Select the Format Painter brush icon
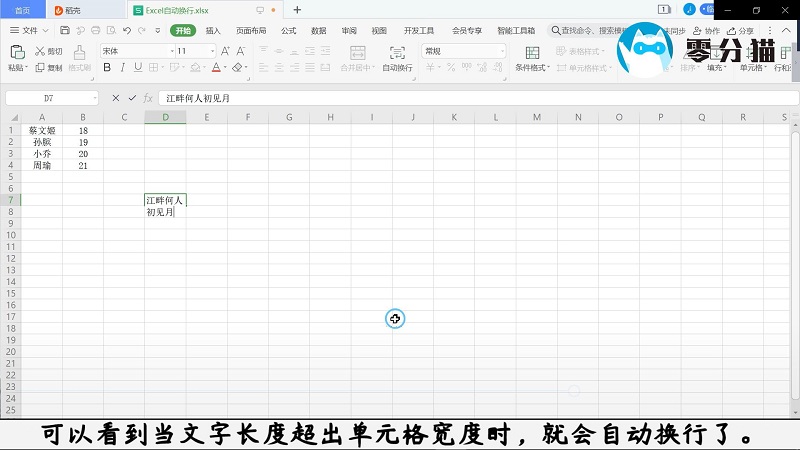This screenshot has height=450, width=800. [x=79, y=53]
